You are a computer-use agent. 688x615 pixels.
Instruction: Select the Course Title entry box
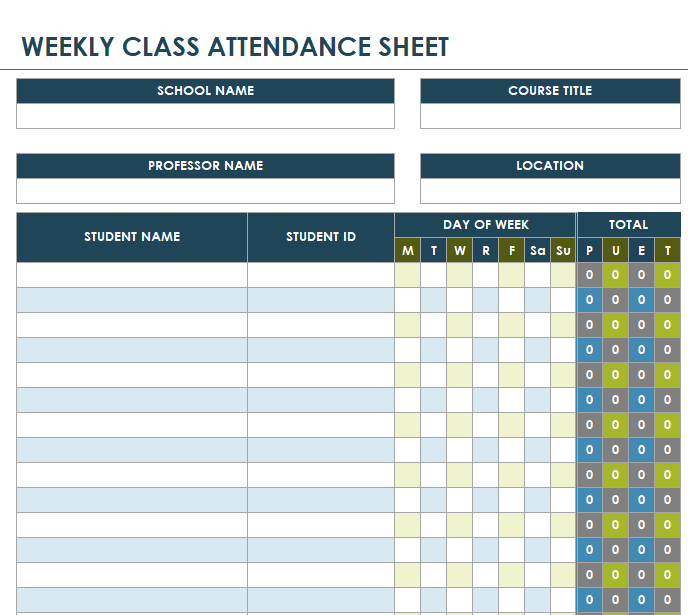(550, 116)
